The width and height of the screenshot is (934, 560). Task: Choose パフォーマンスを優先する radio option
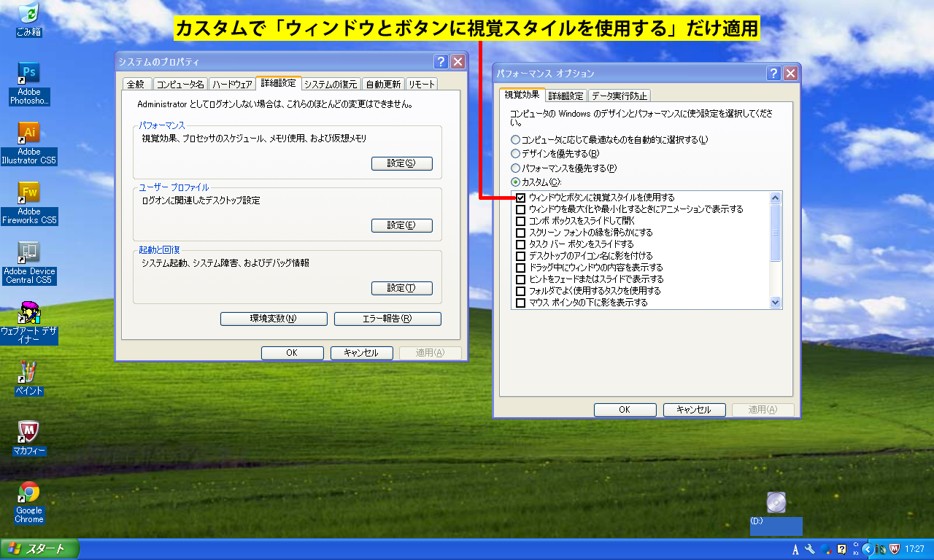516,168
